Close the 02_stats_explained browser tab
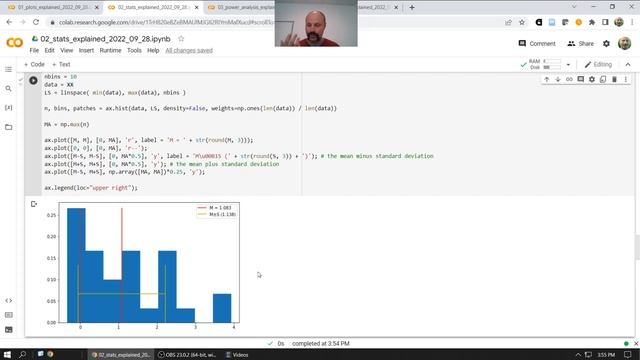This screenshot has width=640, height=360. [197, 7]
